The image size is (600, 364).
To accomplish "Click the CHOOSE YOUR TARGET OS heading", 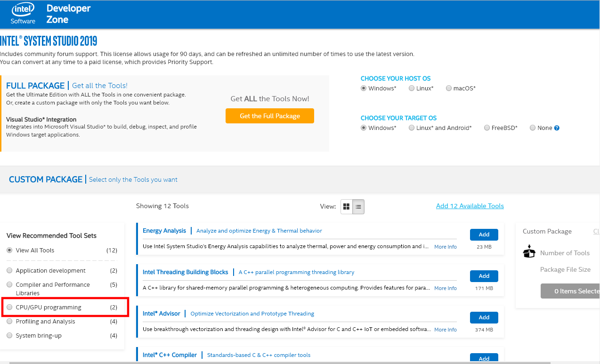I will tap(398, 118).
